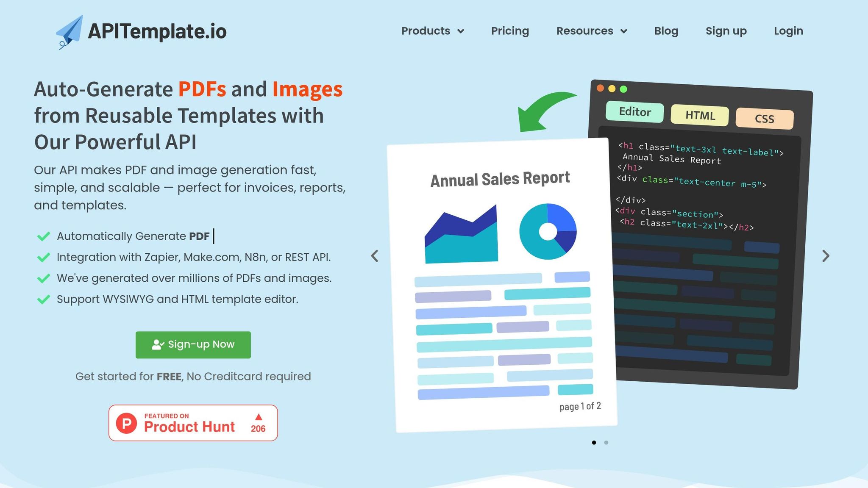
Task: Expand the Resources dropdown menu
Action: (592, 31)
